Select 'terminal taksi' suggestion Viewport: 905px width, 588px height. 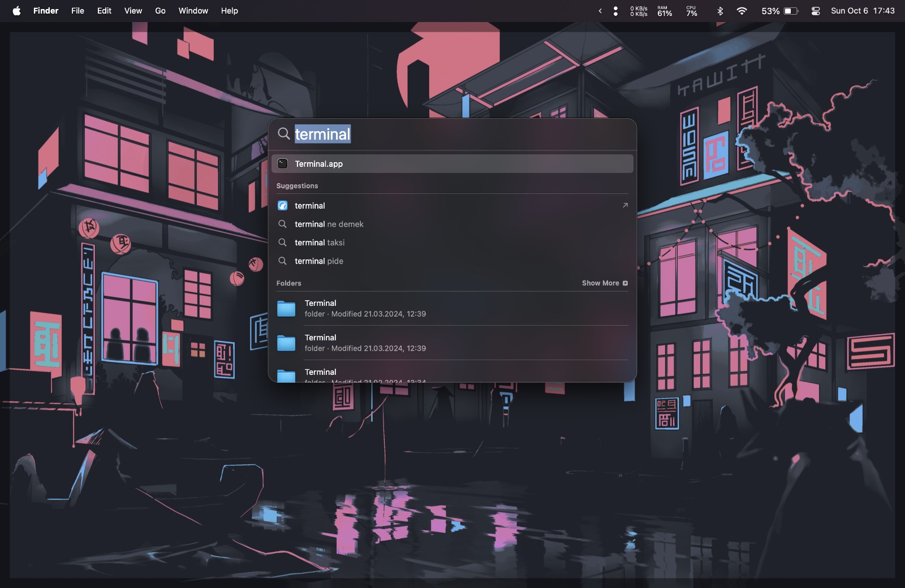pyautogui.click(x=452, y=243)
